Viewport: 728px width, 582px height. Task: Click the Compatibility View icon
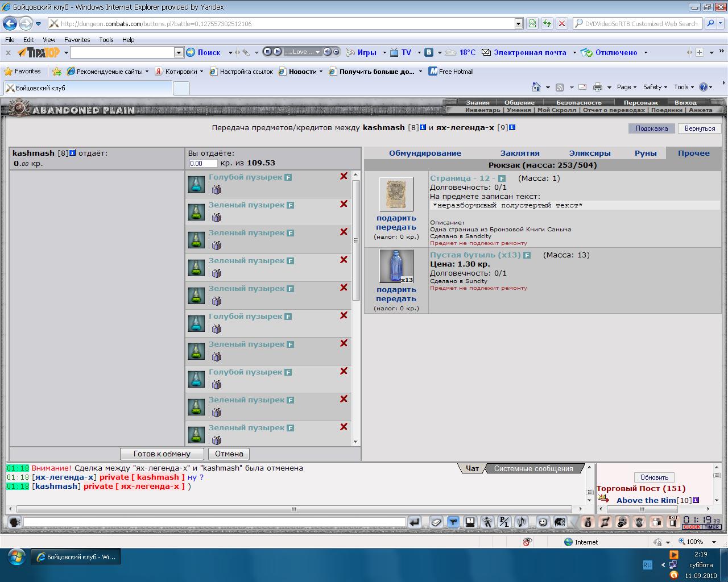[532, 24]
